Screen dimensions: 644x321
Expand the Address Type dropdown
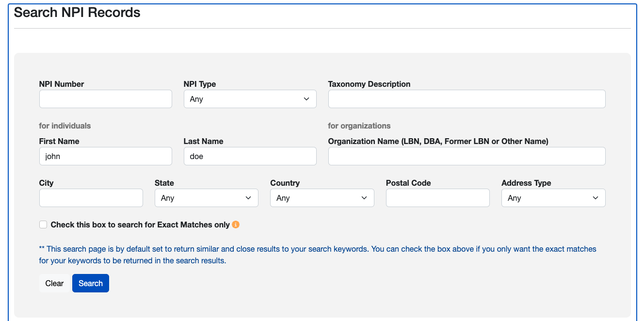[553, 198]
